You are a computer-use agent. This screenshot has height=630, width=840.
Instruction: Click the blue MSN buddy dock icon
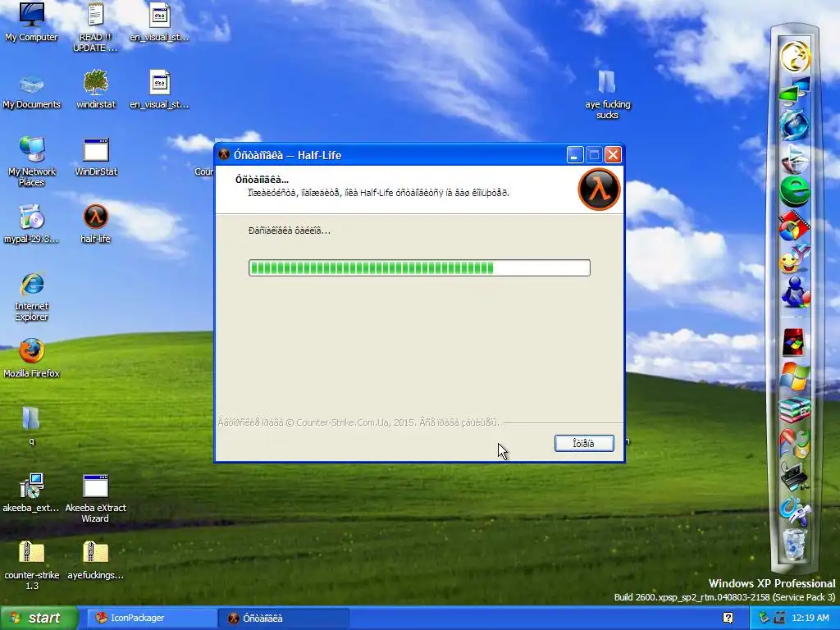click(795, 292)
